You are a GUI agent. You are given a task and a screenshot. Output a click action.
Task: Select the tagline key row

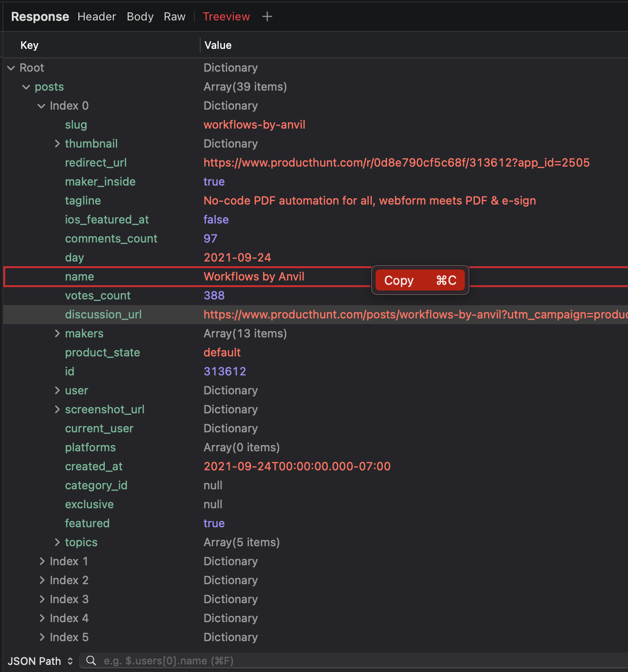(x=83, y=201)
